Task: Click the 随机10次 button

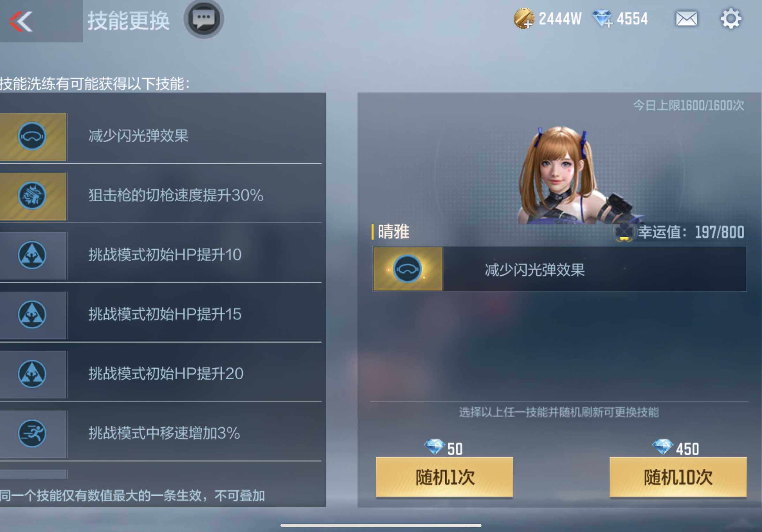Action: [x=678, y=477]
